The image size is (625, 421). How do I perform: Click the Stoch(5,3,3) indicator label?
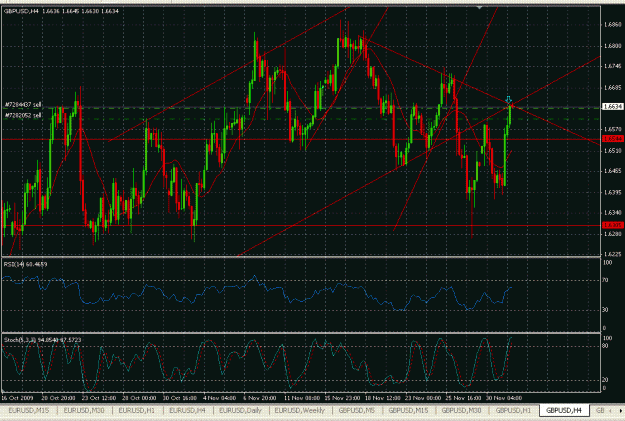coord(42,340)
